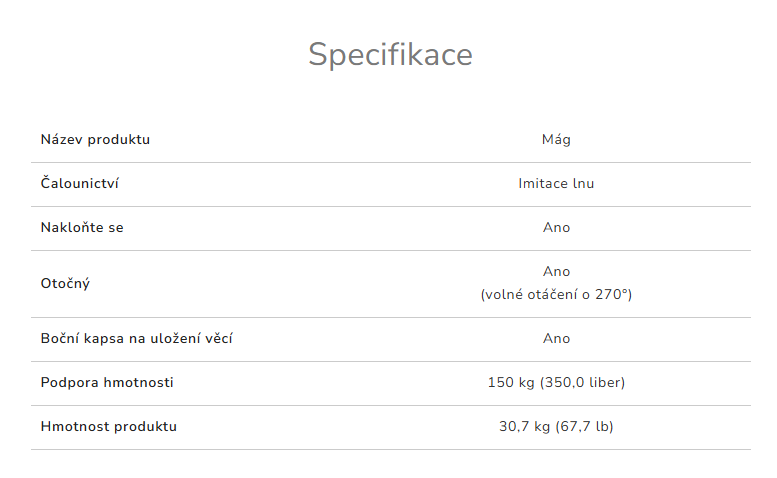This screenshot has height=478, width=777.
Task: Click the Hmotnost produktu label
Action: point(108,426)
